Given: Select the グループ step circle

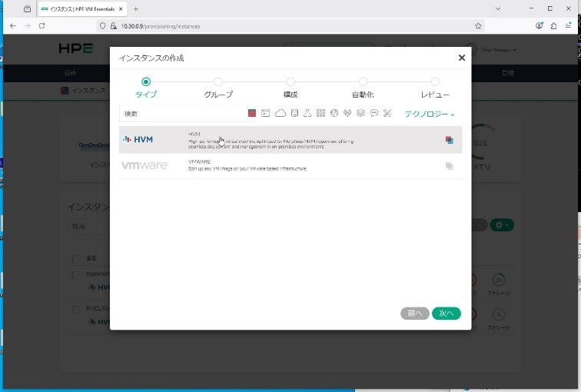Looking at the screenshot, I should 218,81.
